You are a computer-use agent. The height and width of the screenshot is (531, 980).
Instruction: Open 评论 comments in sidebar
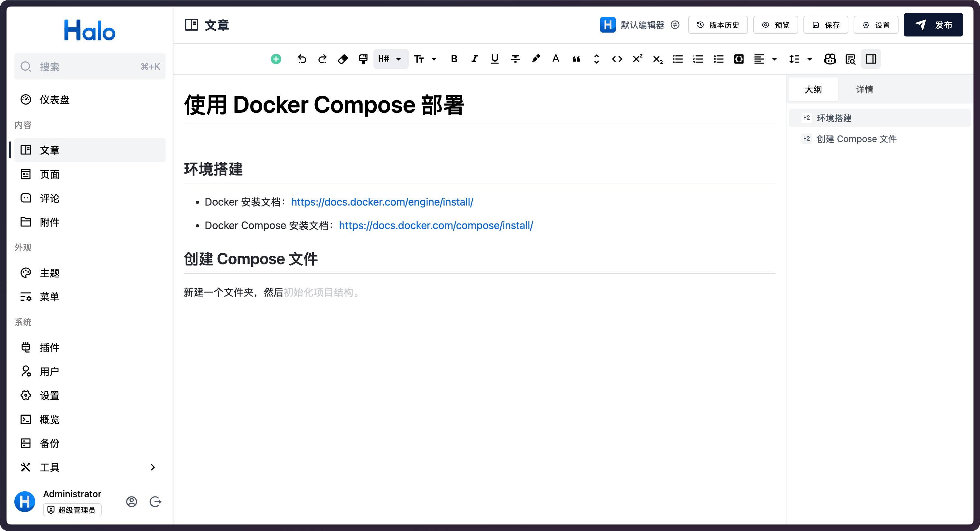coord(90,198)
